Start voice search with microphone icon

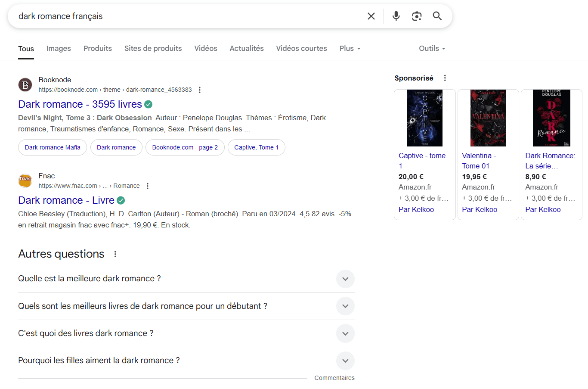tap(396, 16)
